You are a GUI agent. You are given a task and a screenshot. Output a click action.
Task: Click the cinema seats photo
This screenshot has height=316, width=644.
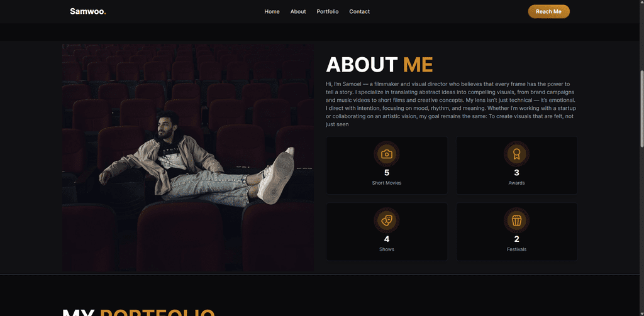click(187, 158)
